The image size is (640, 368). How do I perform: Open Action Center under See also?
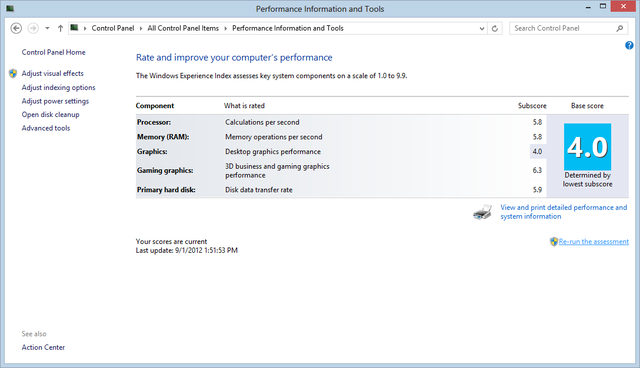click(43, 347)
